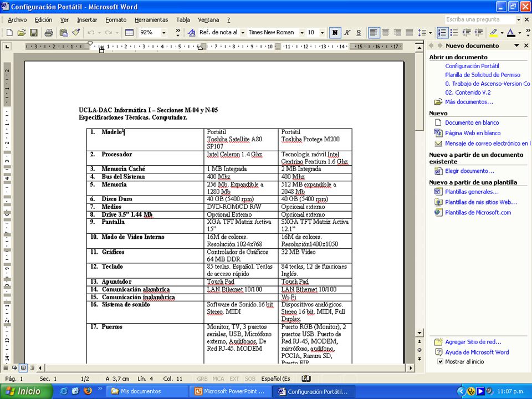Open the font size dropdown
Screen dimensions: 532x399
[322, 33]
